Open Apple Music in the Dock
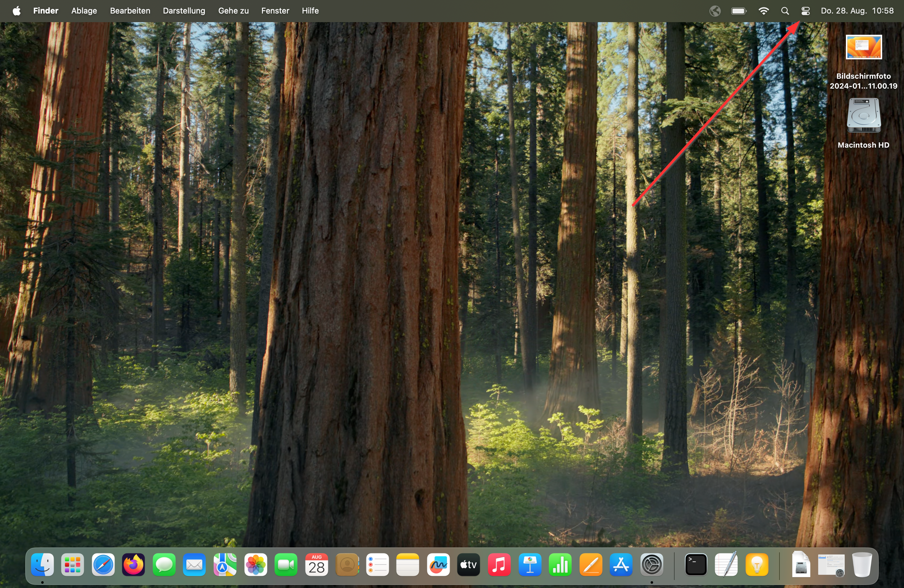 click(499, 565)
